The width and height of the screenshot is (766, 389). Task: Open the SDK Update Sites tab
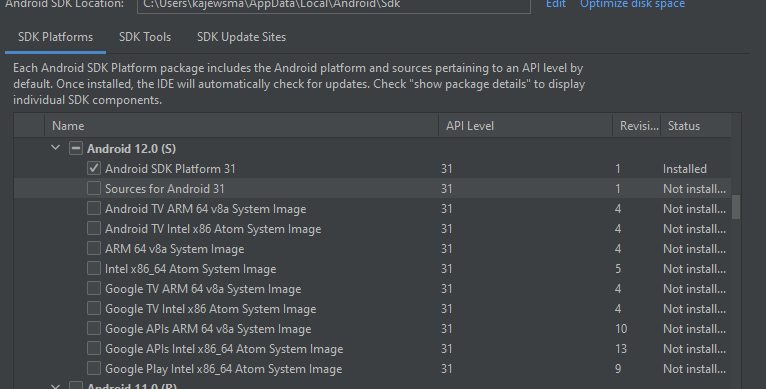coord(241,37)
